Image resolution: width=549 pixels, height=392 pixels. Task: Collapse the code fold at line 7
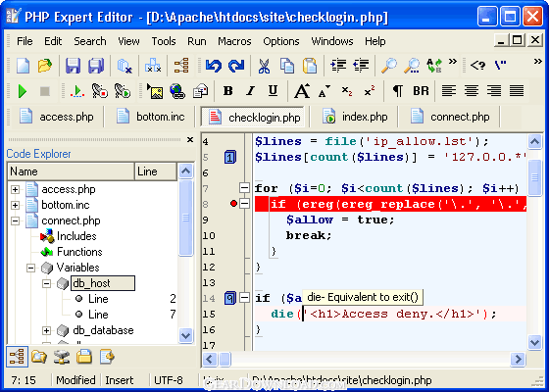tap(244, 187)
